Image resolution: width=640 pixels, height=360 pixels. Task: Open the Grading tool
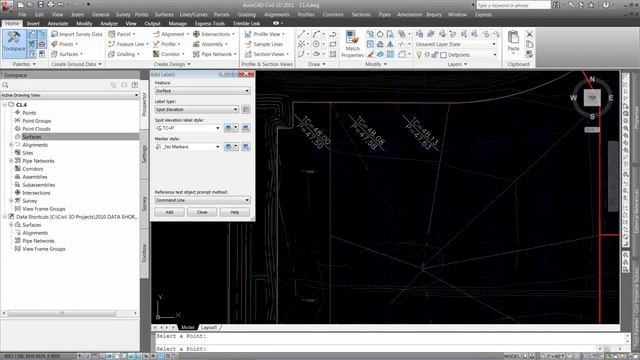[124, 54]
